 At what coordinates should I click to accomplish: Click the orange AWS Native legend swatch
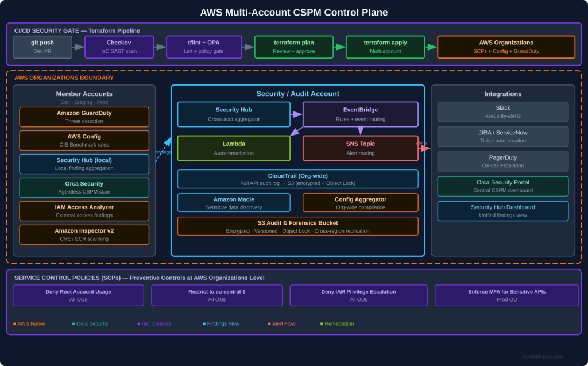point(14,323)
